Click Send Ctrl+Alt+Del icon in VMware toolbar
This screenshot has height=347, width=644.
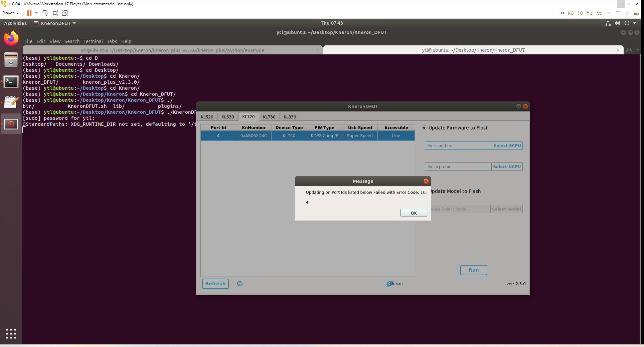(45, 13)
